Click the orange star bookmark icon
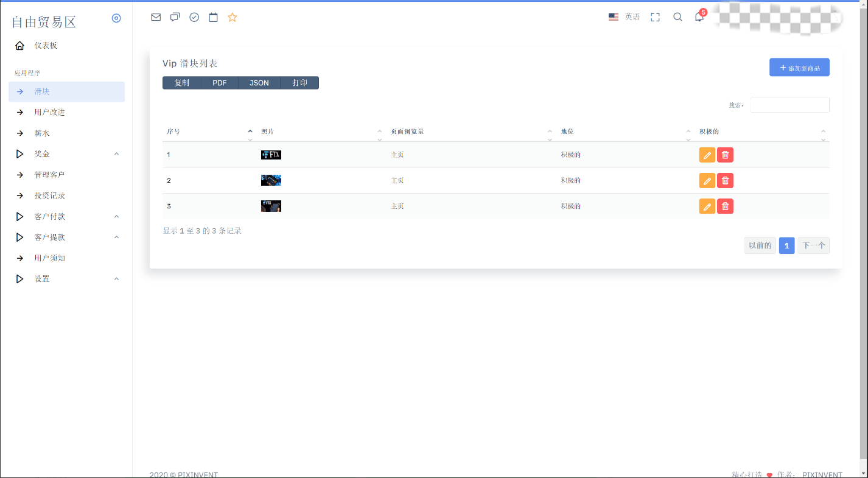This screenshot has width=868, height=478. click(x=233, y=17)
